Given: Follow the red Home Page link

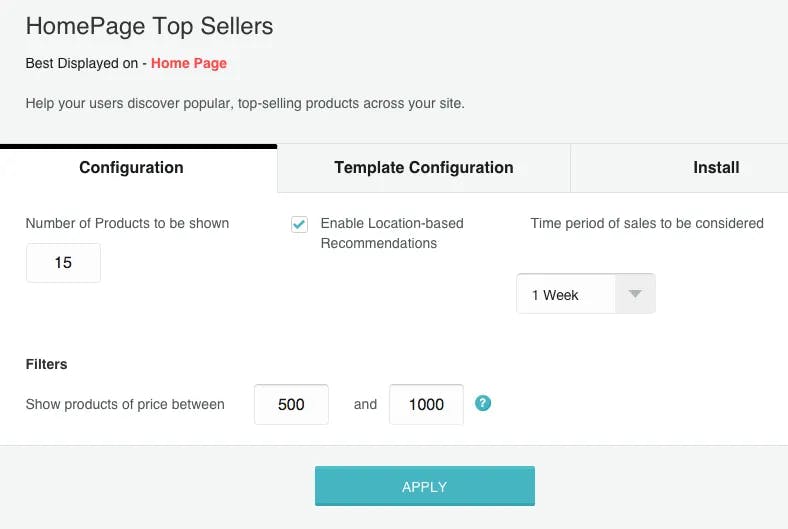Looking at the screenshot, I should click(x=189, y=63).
